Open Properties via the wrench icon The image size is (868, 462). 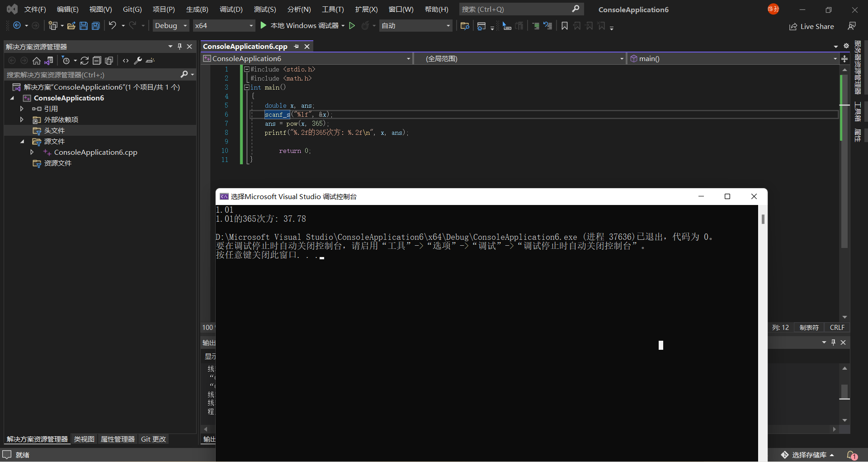[138, 61]
